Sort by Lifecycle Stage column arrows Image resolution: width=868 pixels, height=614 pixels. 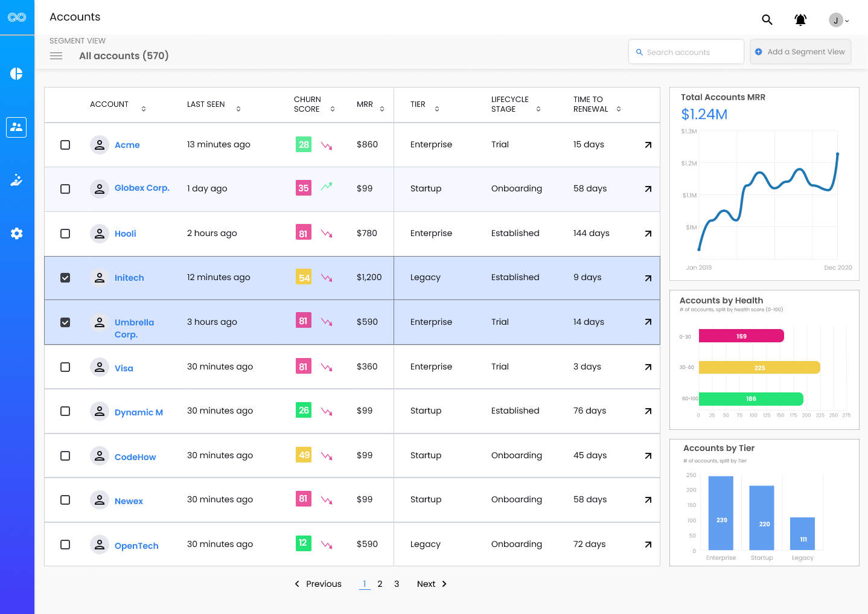(538, 109)
